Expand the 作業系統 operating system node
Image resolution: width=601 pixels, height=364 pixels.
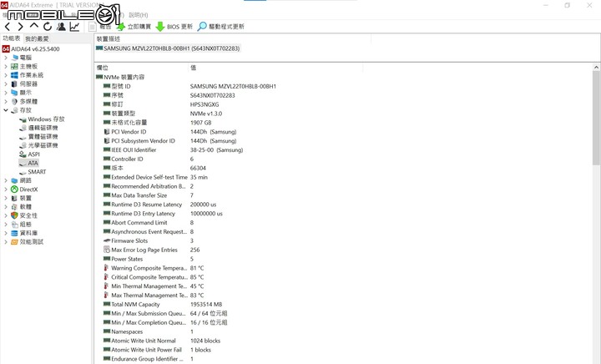coord(6,75)
